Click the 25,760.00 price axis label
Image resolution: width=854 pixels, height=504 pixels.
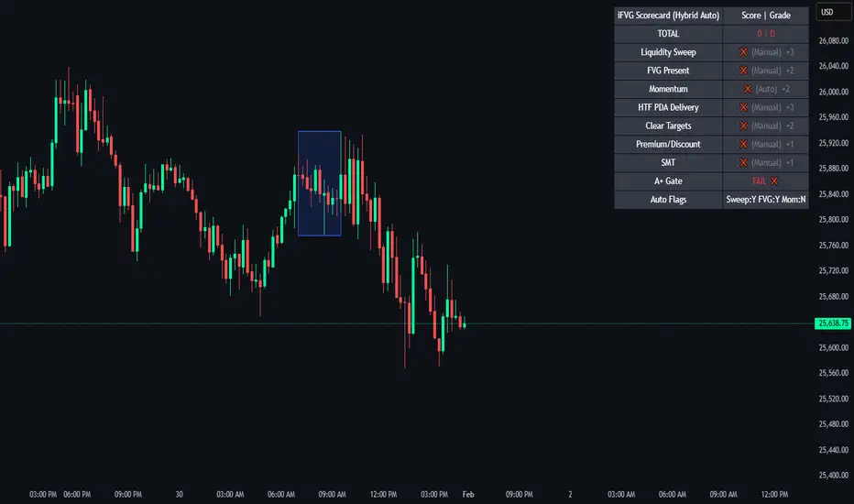pyautogui.click(x=833, y=246)
